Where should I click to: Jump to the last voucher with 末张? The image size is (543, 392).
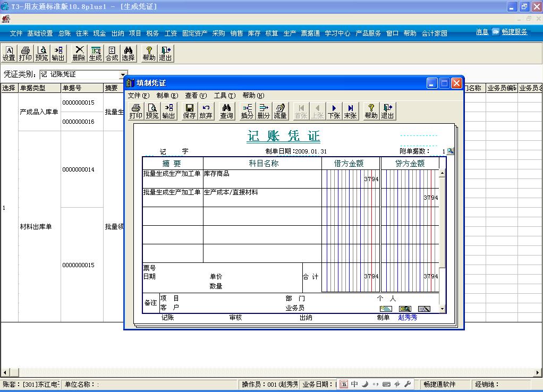pos(351,110)
